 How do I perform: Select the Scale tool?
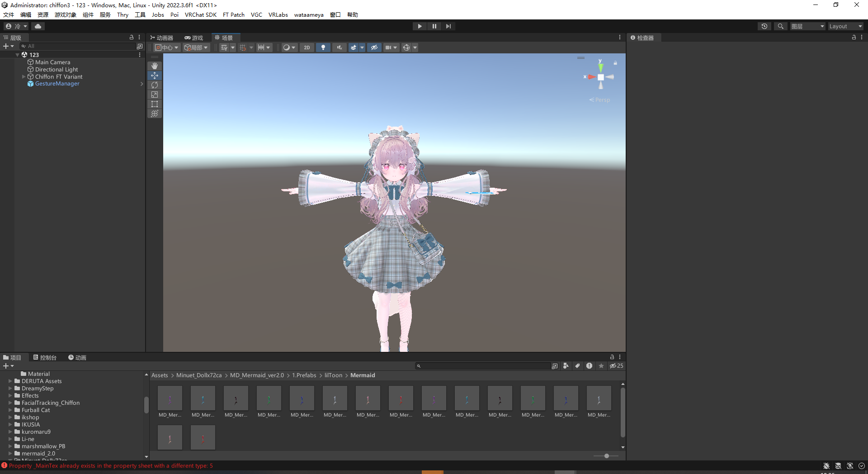coord(155,95)
